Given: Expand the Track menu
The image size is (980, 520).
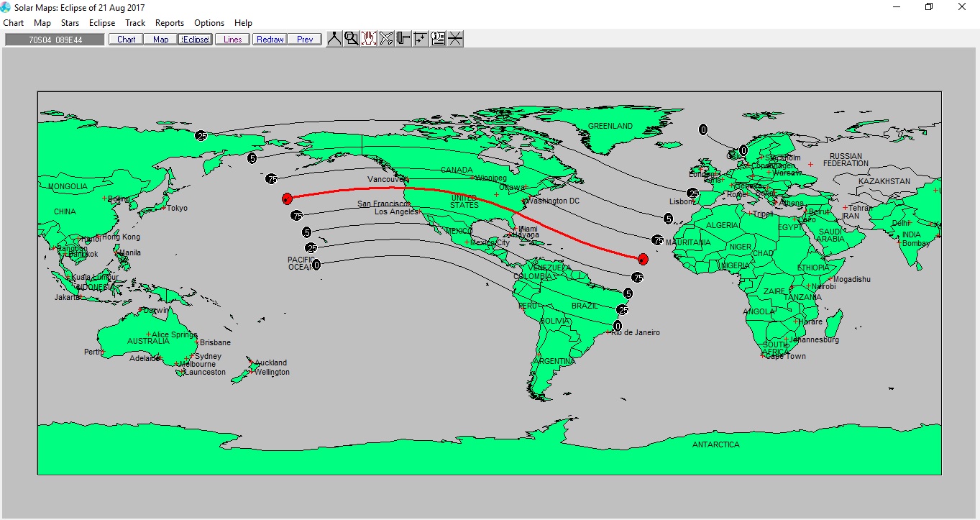Looking at the screenshot, I should click(135, 23).
